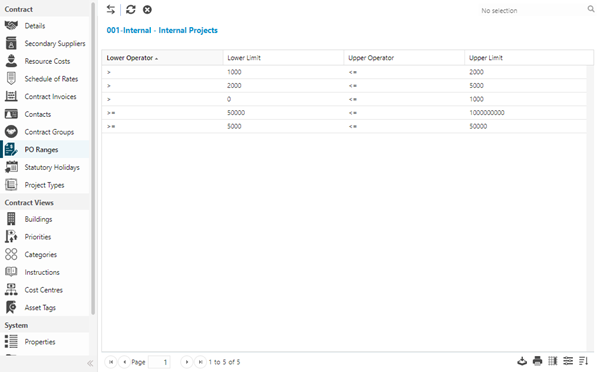Click the Buildings icon
The width and height of the screenshot is (600, 372).
click(x=11, y=219)
